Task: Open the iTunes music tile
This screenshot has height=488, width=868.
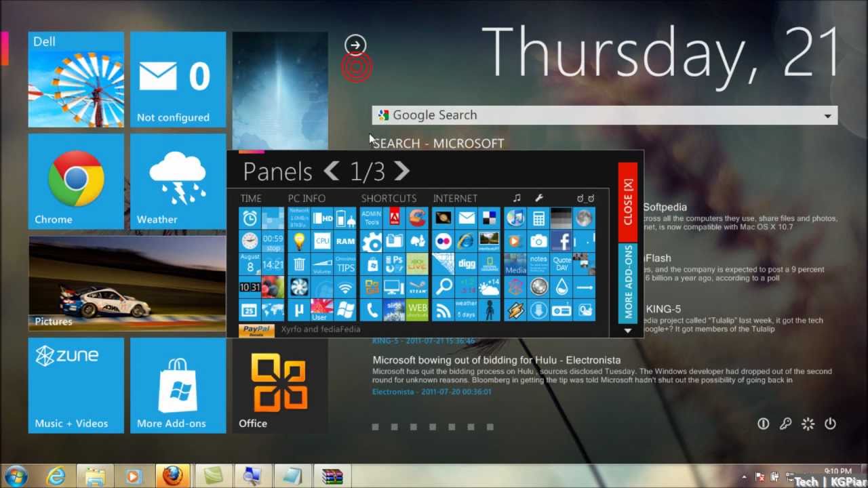Action: point(515,218)
